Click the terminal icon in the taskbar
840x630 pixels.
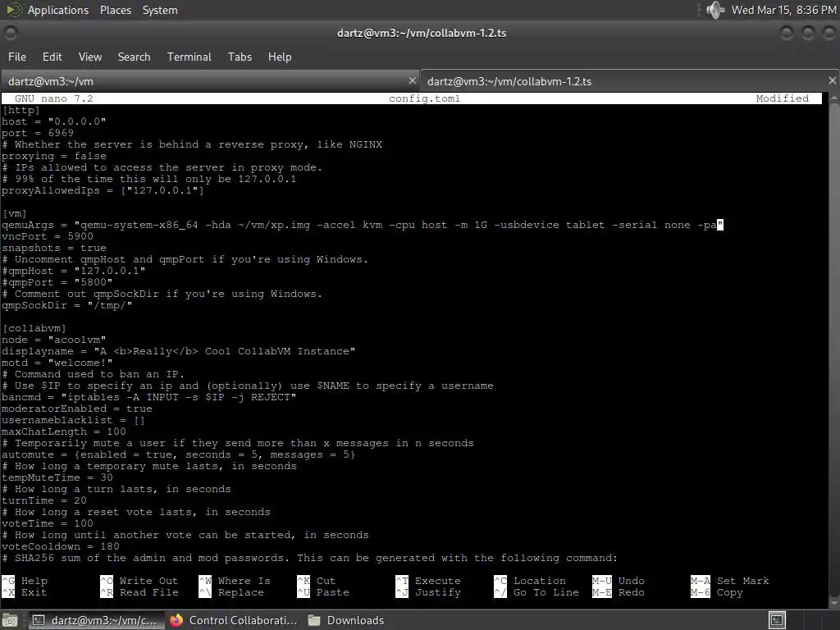(x=39, y=620)
